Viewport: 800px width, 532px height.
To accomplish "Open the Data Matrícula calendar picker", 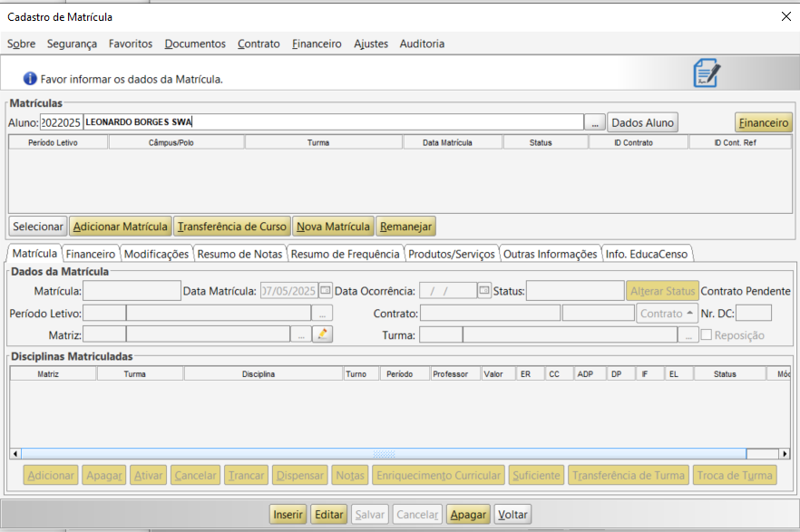I will [x=325, y=290].
